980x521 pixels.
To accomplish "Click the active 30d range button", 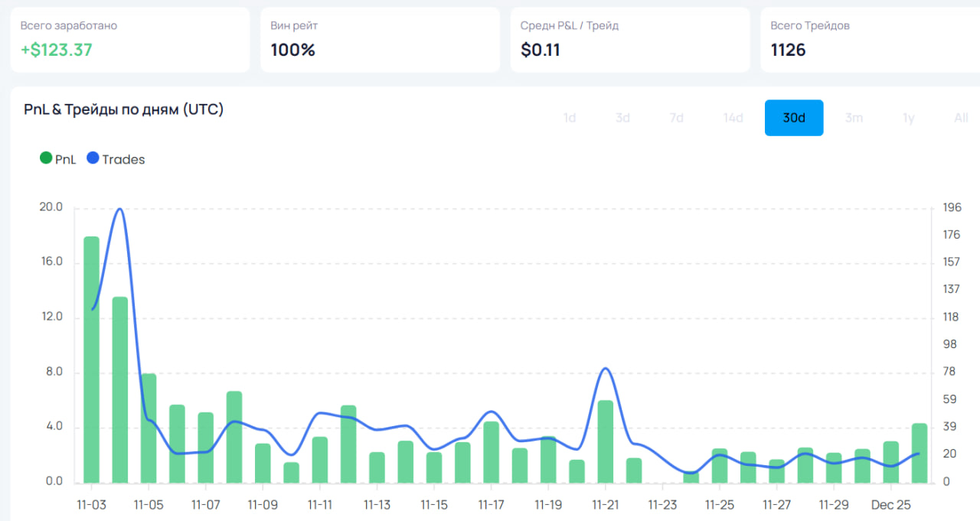I will coord(794,118).
